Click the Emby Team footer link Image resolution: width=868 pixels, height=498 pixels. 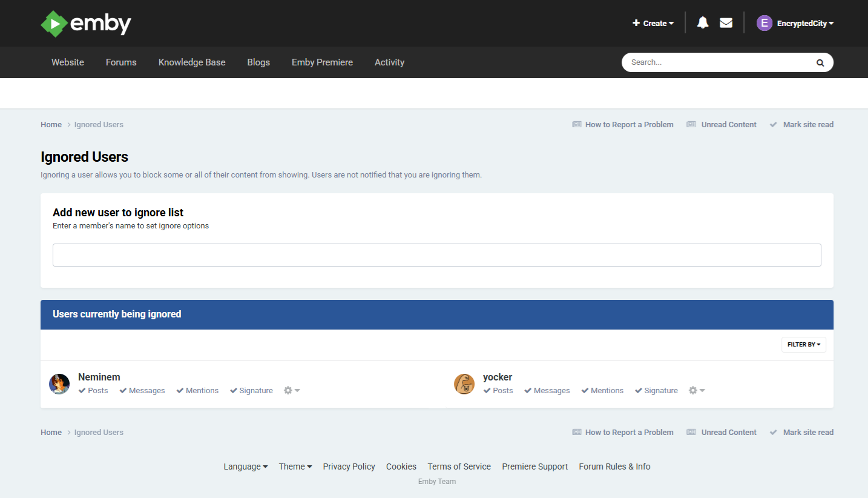tap(437, 482)
